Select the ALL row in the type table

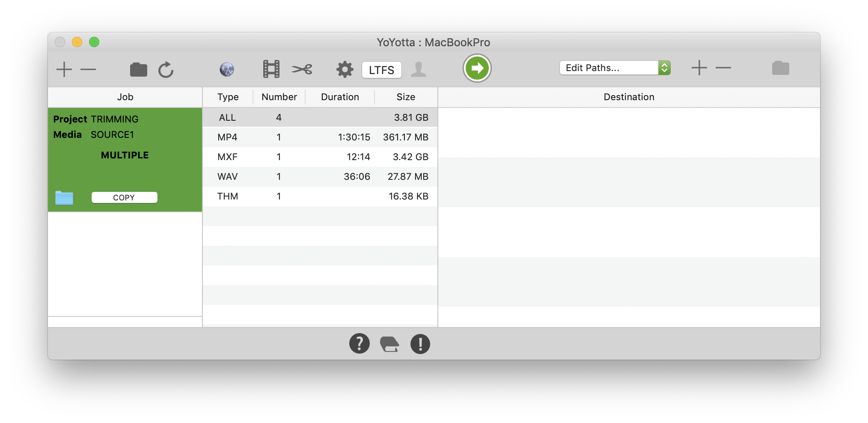[320, 118]
